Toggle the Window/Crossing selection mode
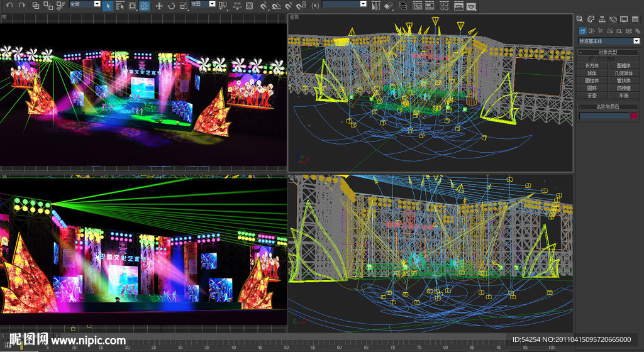Viewport: 644px width, 352px height. pos(145,6)
